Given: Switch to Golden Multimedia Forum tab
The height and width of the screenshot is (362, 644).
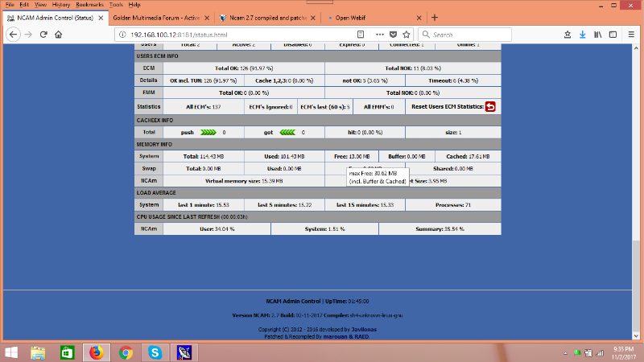Looking at the screenshot, I should tap(162, 18).
